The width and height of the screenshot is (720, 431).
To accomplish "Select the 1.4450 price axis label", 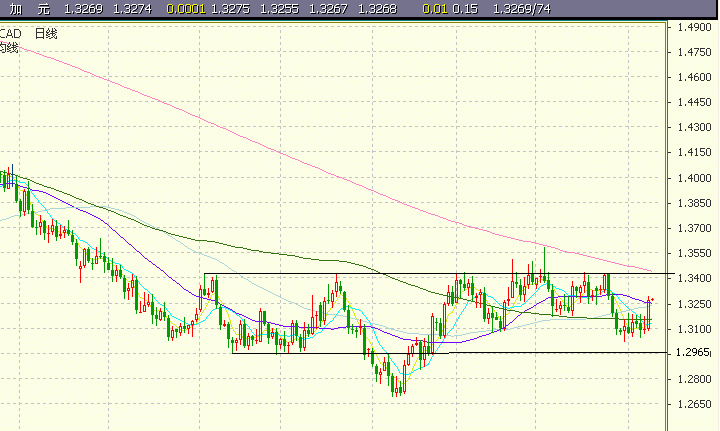I will (694, 102).
